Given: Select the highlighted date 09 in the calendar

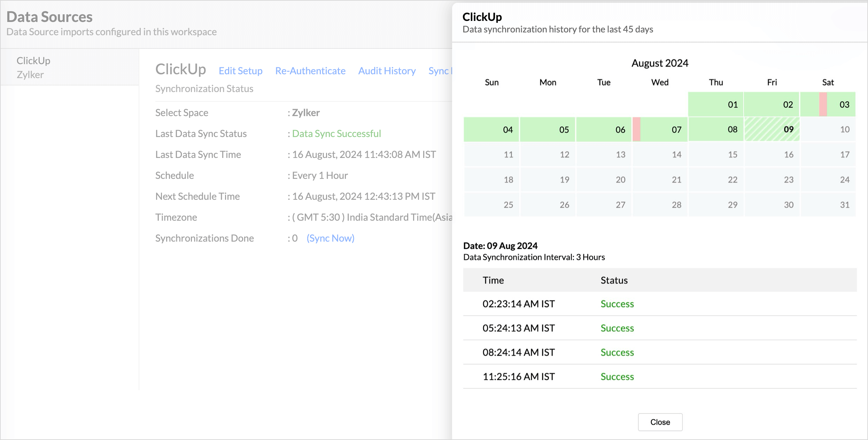Looking at the screenshot, I should 772,129.
